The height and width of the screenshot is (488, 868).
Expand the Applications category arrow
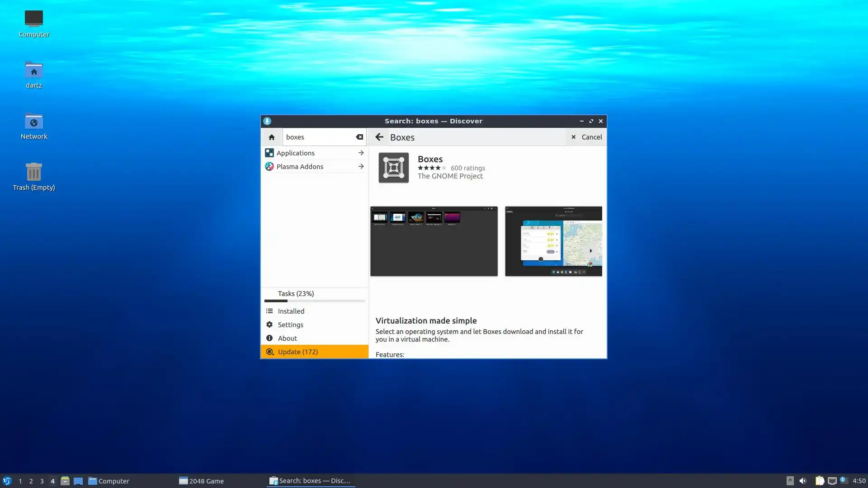pyautogui.click(x=361, y=153)
